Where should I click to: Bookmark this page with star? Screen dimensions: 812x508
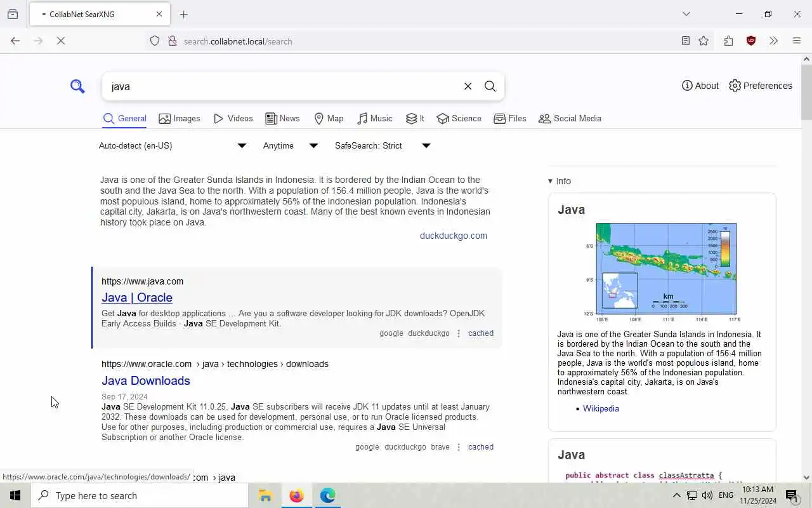(704, 41)
